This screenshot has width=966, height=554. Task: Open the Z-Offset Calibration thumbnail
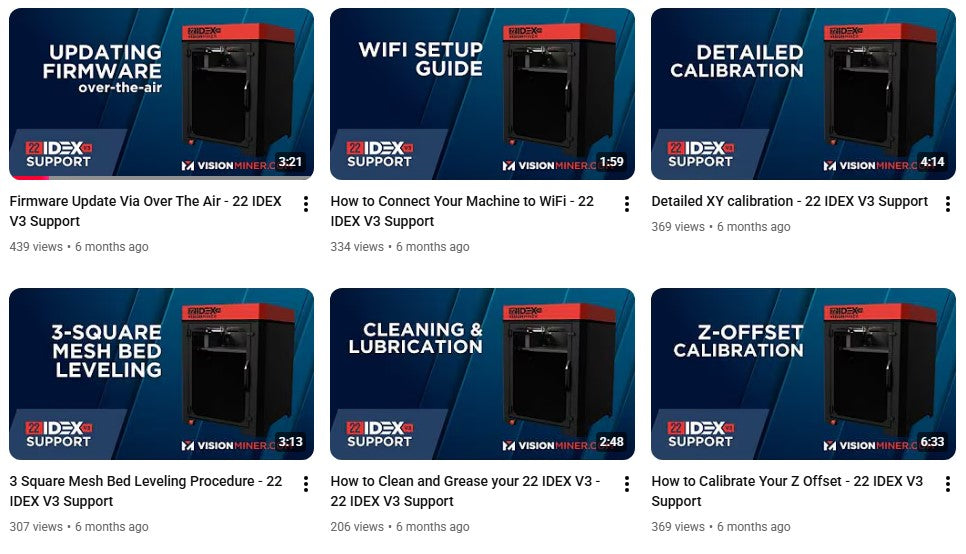coord(803,373)
